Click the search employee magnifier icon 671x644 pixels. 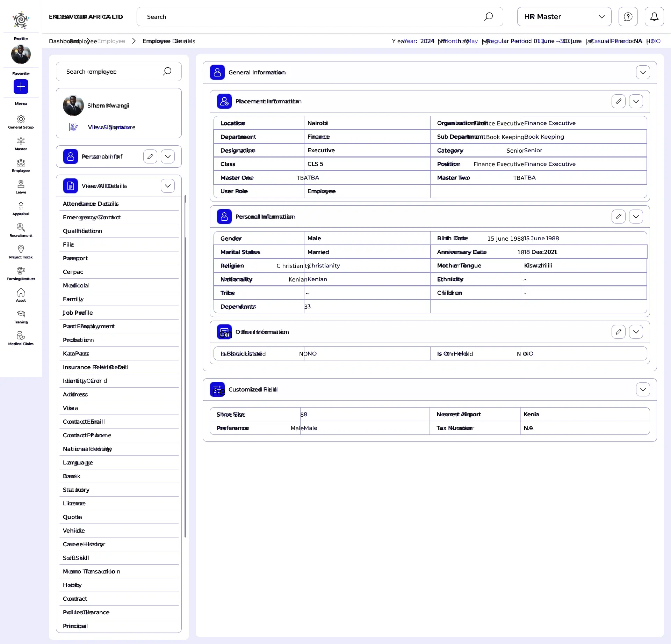pos(167,72)
